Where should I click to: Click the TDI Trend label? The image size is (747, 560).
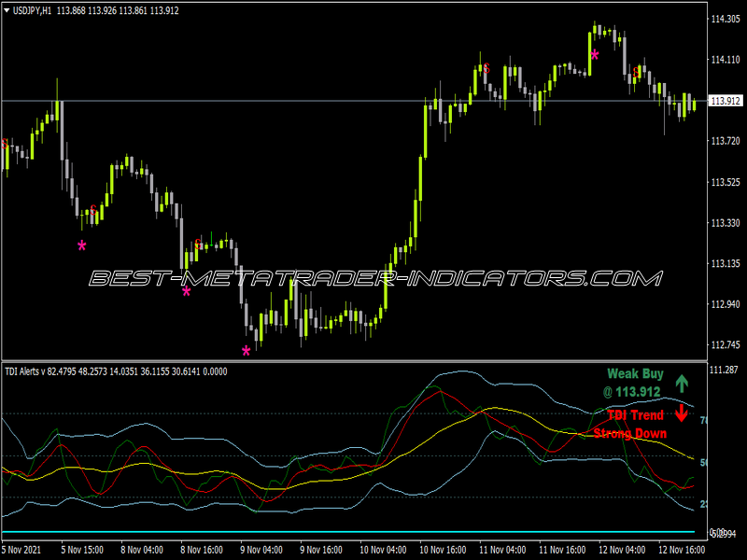(635, 415)
